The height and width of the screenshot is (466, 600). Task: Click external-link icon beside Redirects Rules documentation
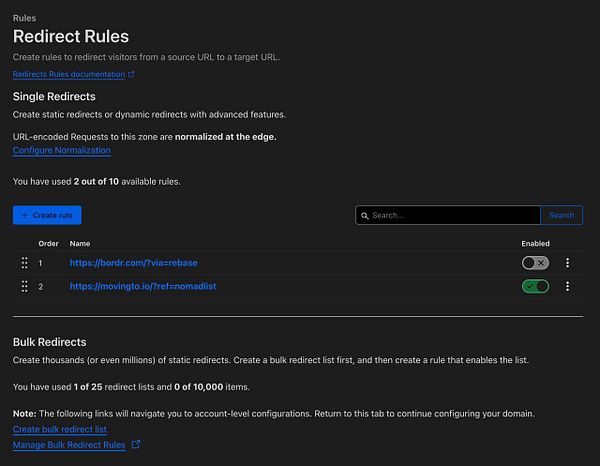tap(131, 75)
